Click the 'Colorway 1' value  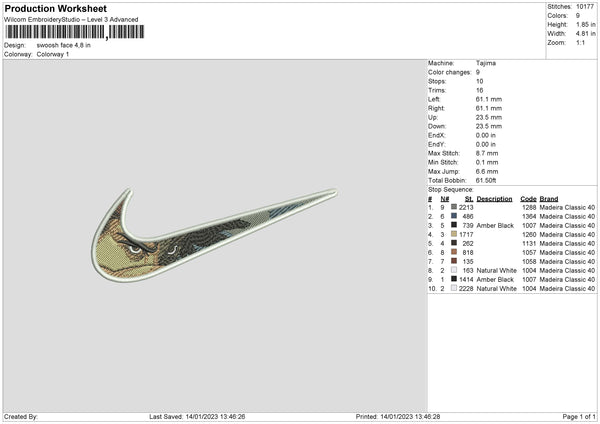tap(53, 54)
